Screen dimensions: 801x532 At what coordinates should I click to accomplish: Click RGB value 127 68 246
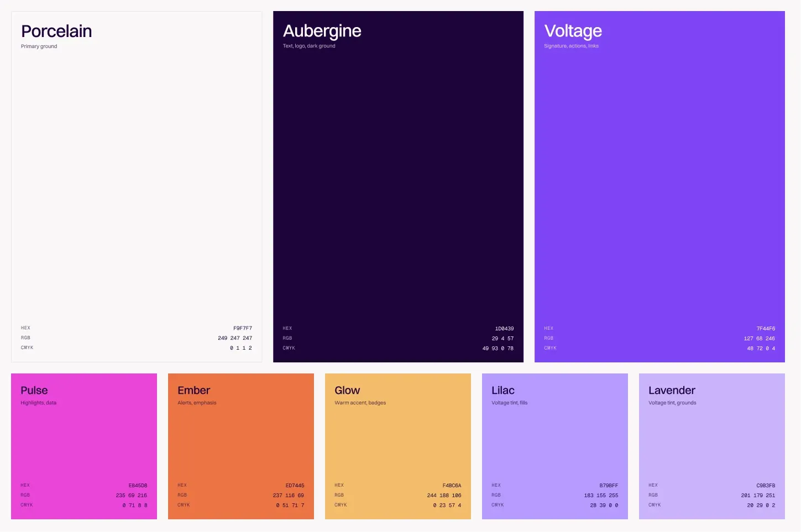pyautogui.click(x=760, y=339)
